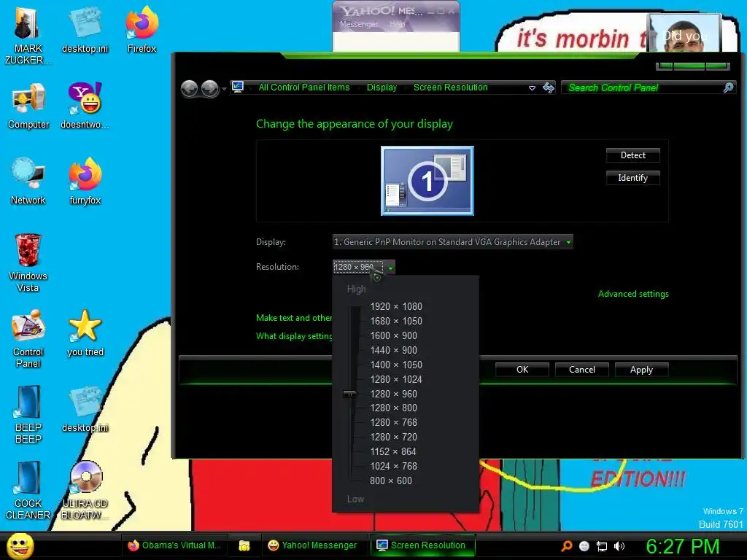Open Advanced settings link

coord(633,294)
